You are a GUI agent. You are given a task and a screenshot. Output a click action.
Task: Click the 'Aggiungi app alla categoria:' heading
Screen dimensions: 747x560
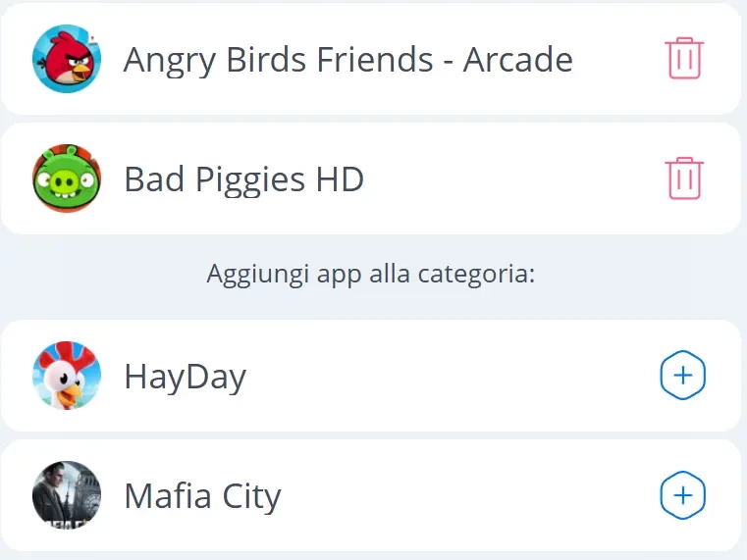click(371, 275)
